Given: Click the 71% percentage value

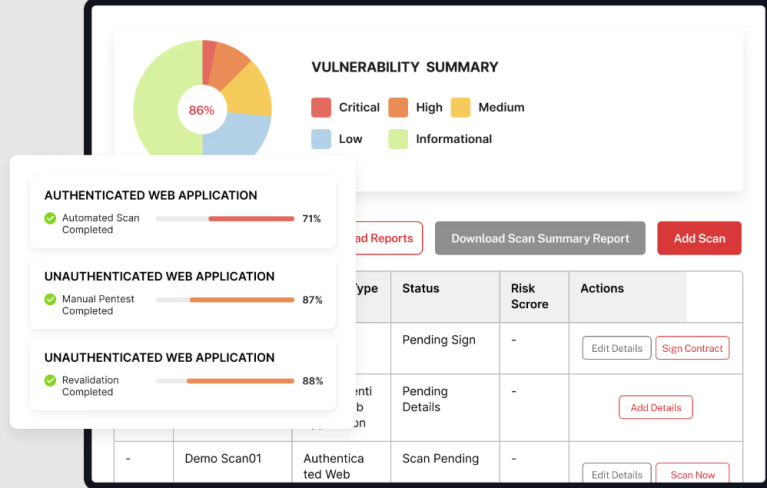Looking at the screenshot, I should coord(312,219).
